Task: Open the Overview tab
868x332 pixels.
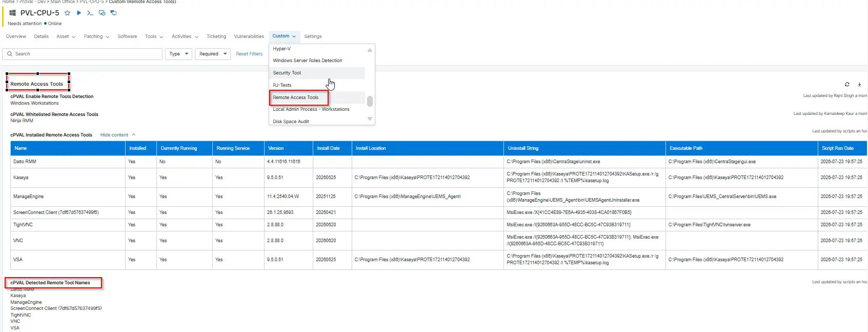Action: tap(16, 36)
